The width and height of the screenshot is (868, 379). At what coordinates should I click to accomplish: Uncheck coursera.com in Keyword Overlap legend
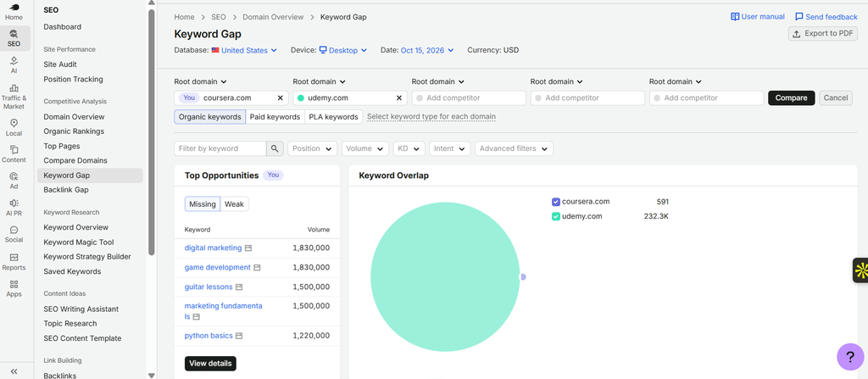(556, 202)
